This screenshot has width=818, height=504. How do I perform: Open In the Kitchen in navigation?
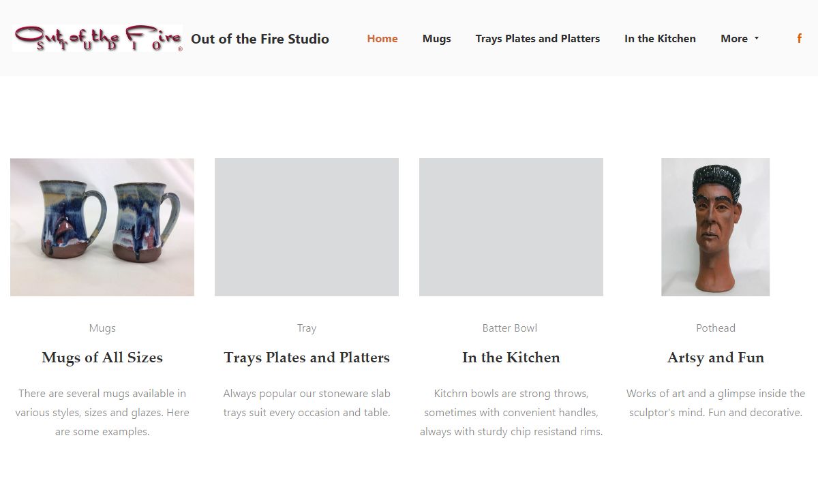coord(660,39)
